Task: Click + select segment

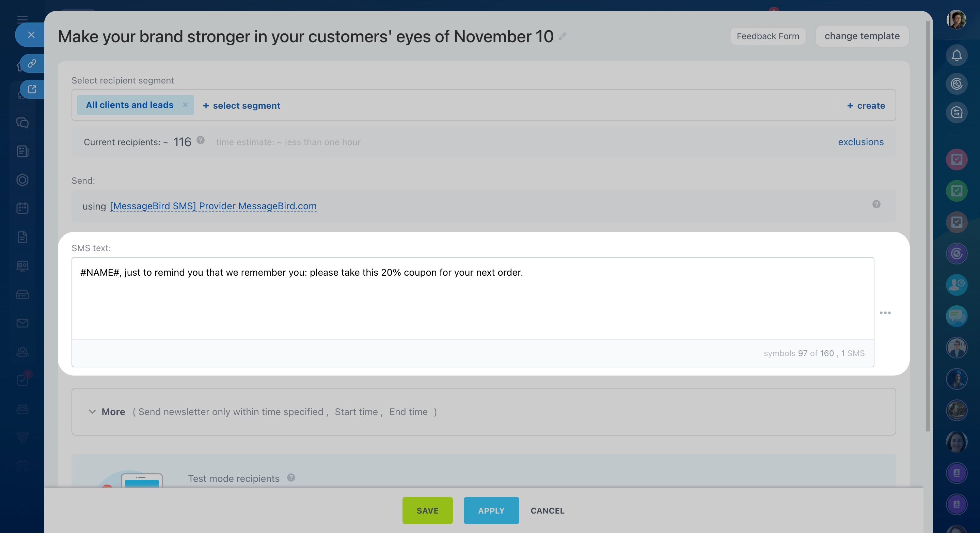Action: (x=241, y=105)
